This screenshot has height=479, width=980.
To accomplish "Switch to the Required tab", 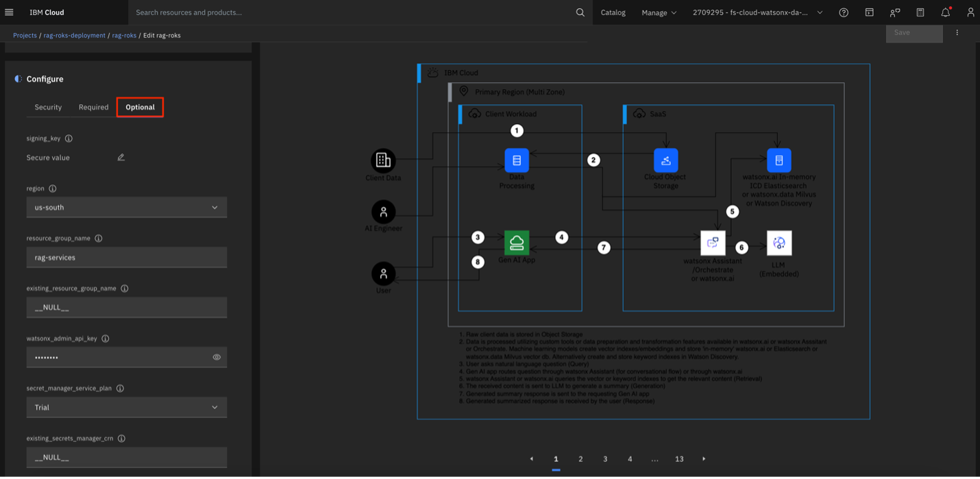I will [x=93, y=108].
